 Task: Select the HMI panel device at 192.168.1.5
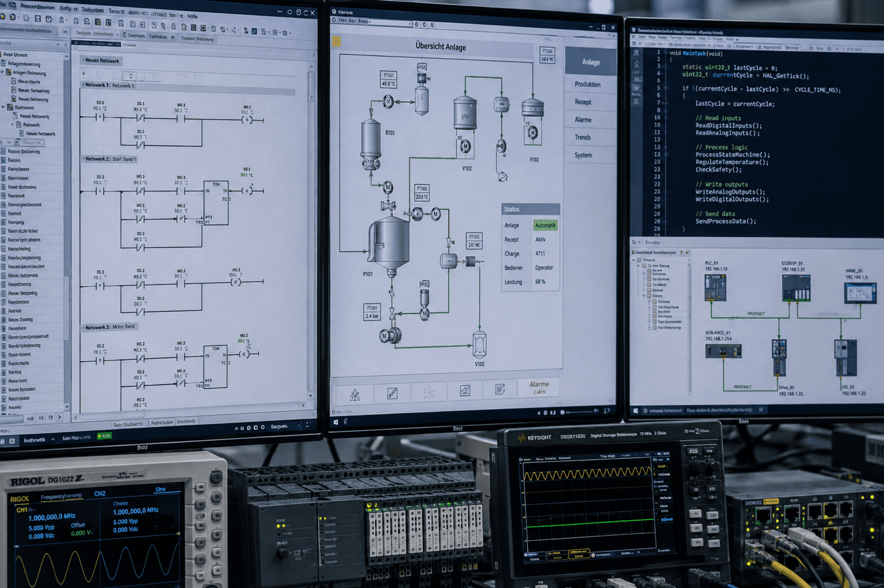click(860, 293)
